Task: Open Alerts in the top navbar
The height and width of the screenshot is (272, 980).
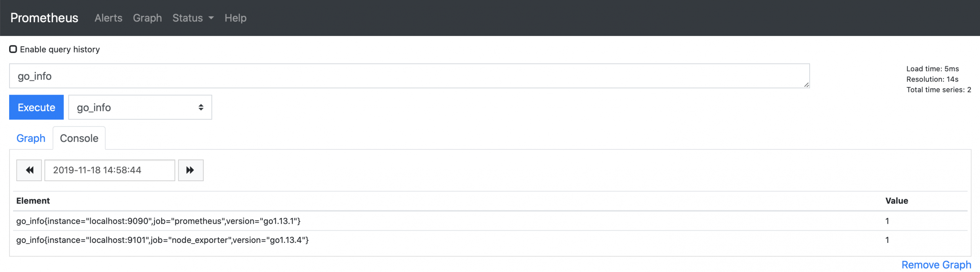Action: click(x=108, y=18)
